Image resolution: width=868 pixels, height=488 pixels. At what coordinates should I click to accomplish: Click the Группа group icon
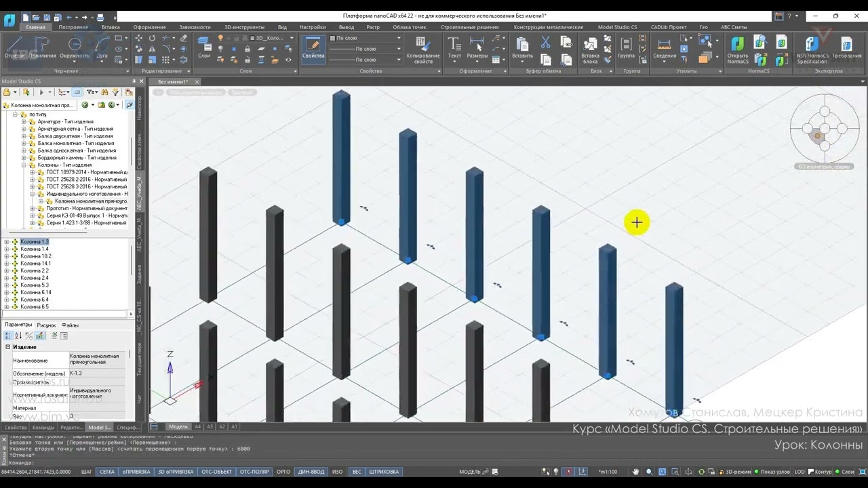pos(626,47)
